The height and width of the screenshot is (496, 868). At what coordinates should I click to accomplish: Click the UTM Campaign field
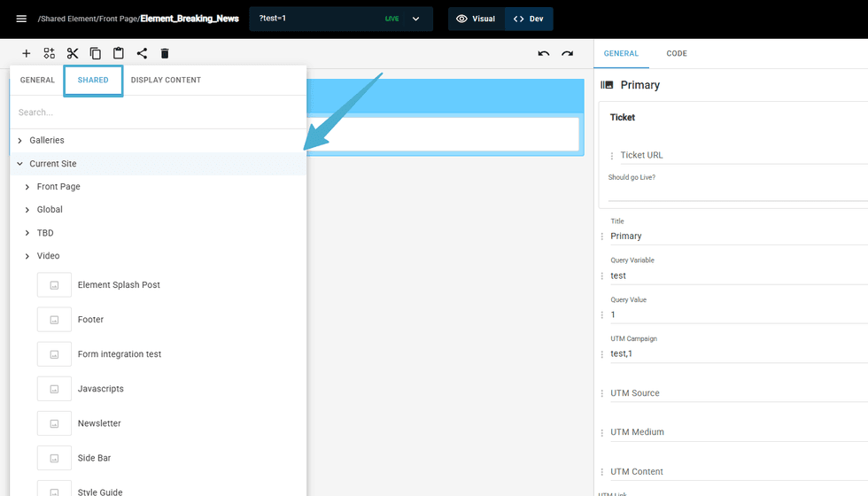pos(739,353)
